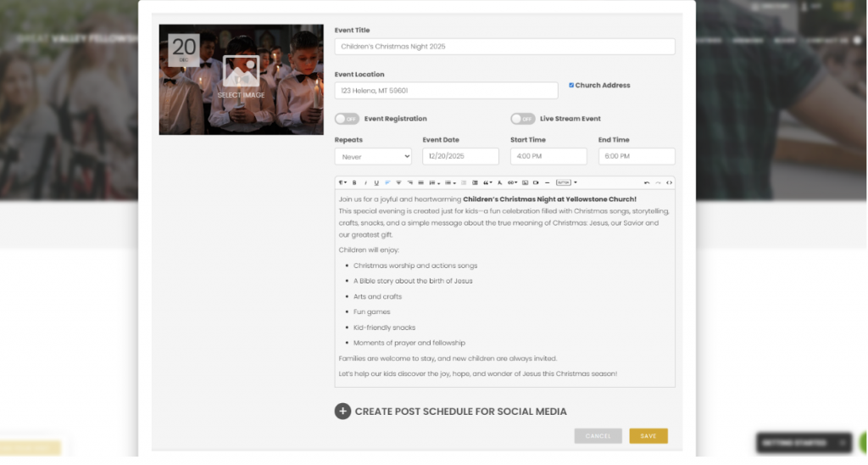Undo the last editor change

(647, 182)
